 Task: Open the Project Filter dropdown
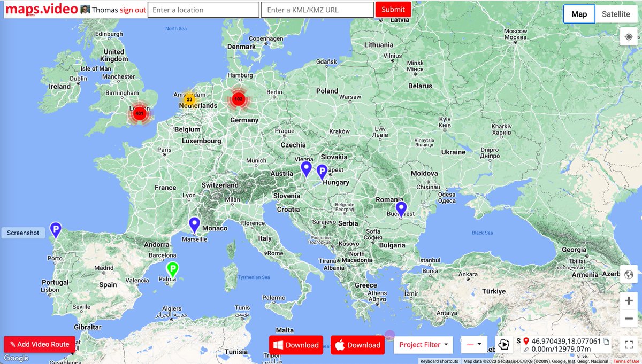tap(424, 345)
